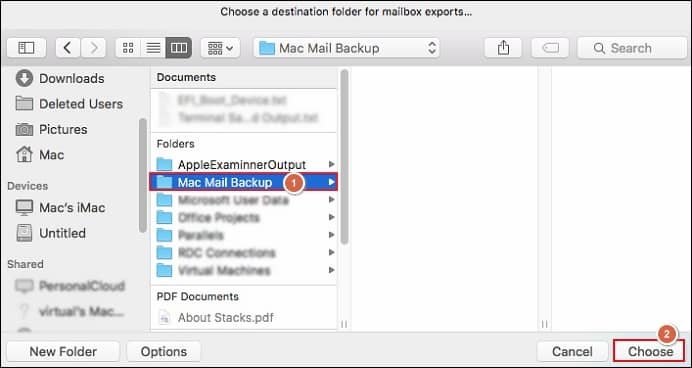Click the Edit Tags toolbar icon

[x=550, y=48]
